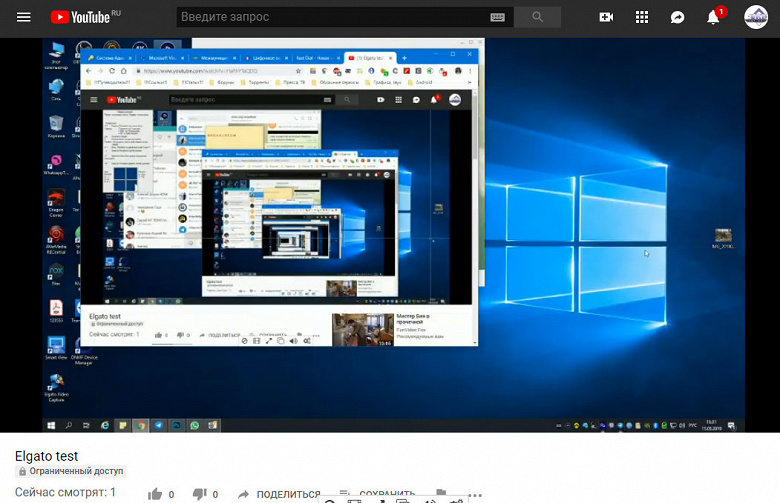
Task: Open the three-dot more actions menu
Action: pyautogui.click(x=474, y=494)
